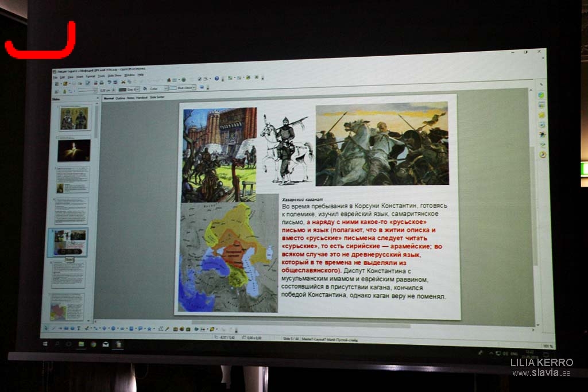Open the Mail app on taskbar
The width and height of the screenshot is (588, 392).
106,344
